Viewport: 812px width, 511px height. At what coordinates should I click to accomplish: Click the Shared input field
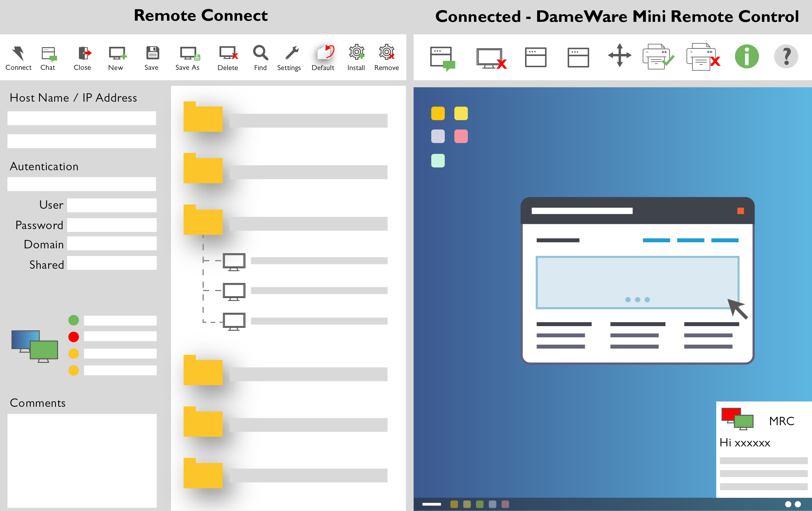(x=112, y=263)
